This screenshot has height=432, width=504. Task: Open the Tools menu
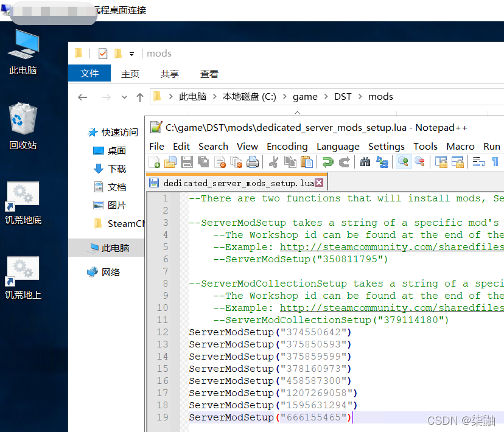(x=425, y=147)
